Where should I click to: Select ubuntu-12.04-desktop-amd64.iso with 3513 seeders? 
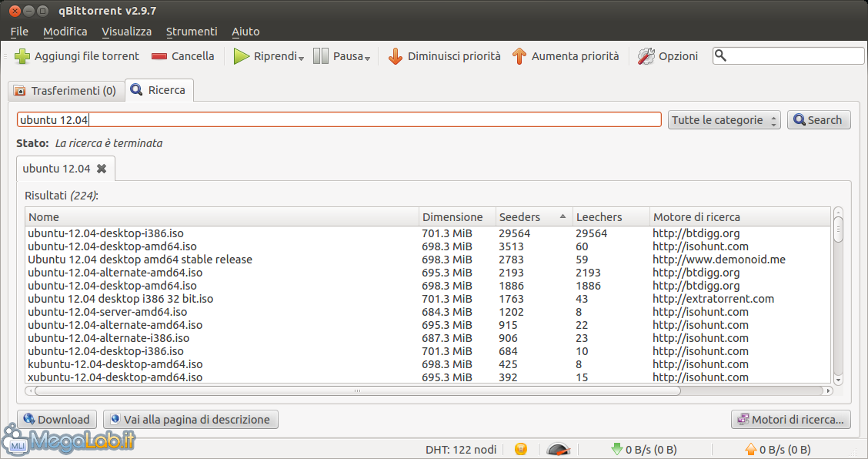[x=428, y=246]
